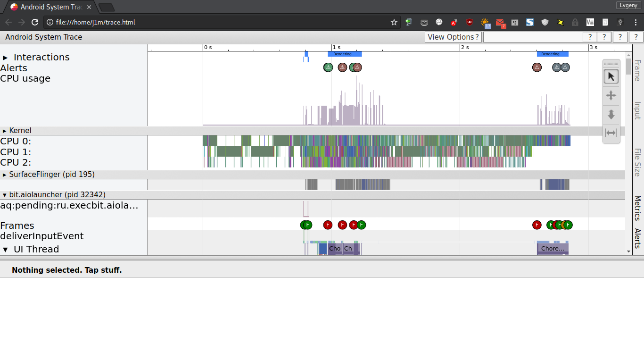Select the Rendering slice near 1 s
The height and width of the screenshot is (352, 644).
pos(345,54)
